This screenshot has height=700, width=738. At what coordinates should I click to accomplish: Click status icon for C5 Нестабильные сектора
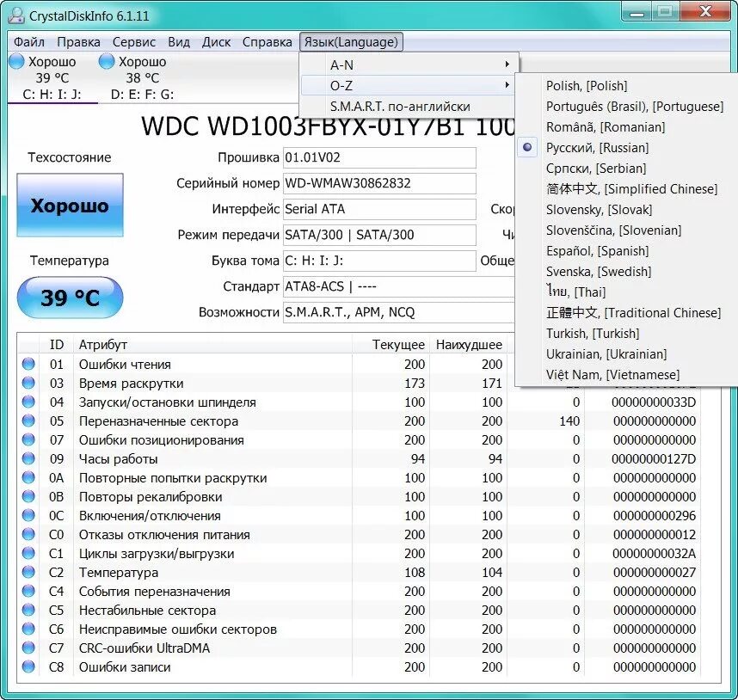coord(28,611)
